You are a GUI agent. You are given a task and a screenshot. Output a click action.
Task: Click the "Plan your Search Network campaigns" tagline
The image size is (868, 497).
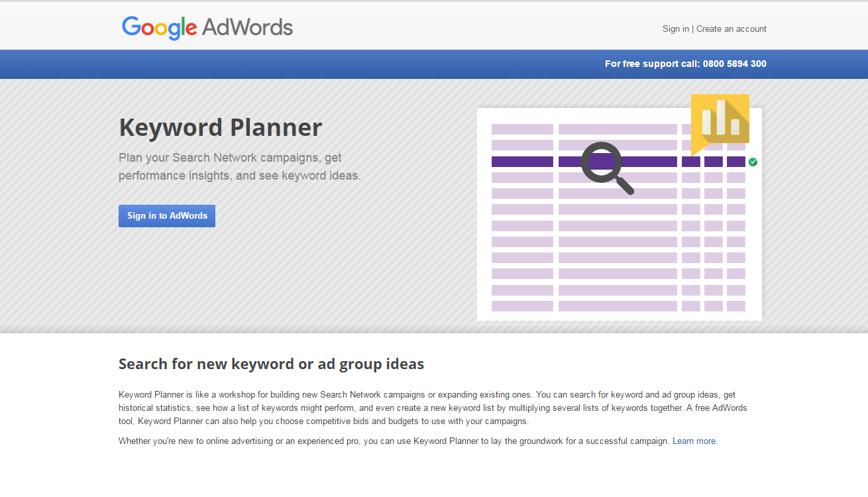tap(240, 166)
